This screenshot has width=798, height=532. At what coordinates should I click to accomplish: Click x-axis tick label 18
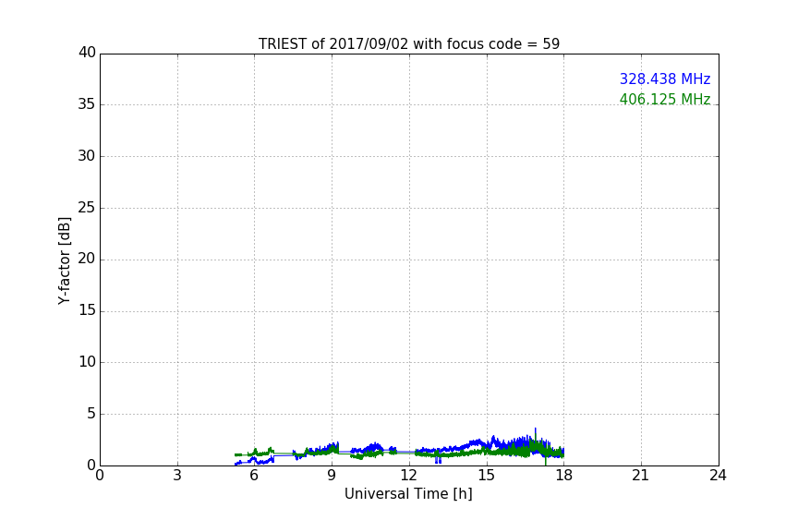564,476
